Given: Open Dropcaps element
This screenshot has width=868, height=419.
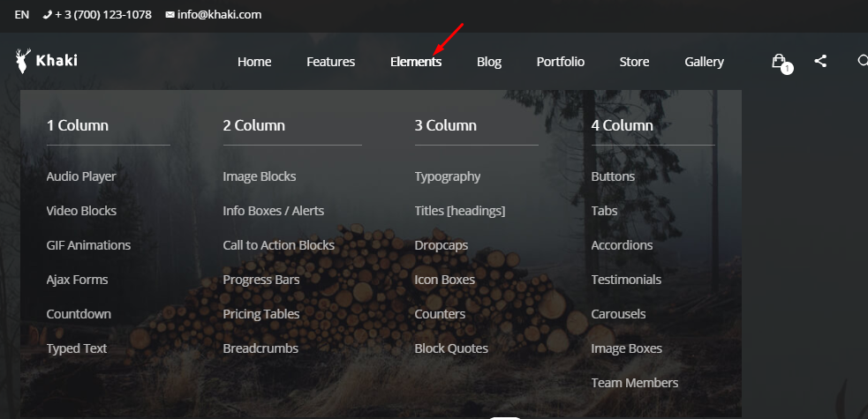Looking at the screenshot, I should pos(442,245).
